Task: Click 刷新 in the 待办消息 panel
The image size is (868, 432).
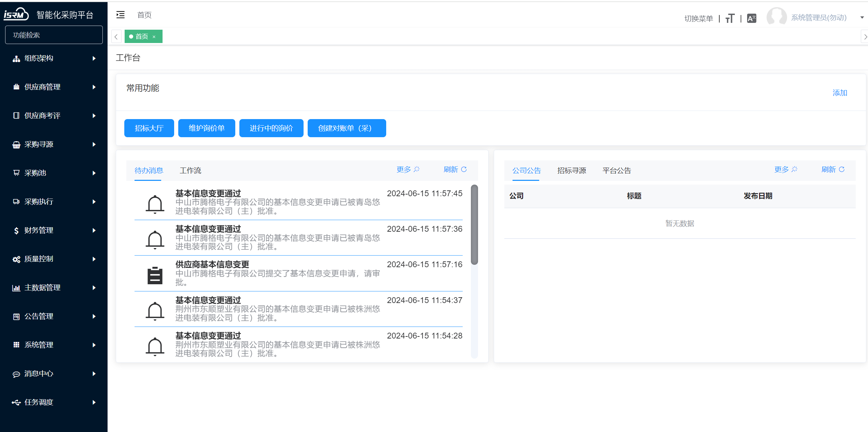Action: click(455, 169)
